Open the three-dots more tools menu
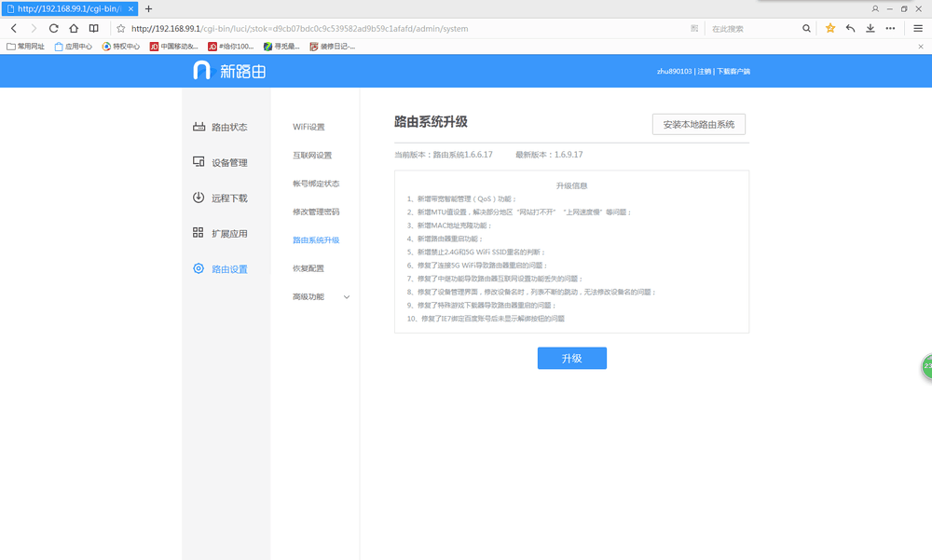Image resolution: width=932 pixels, height=560 pixels. coord(890,29)
